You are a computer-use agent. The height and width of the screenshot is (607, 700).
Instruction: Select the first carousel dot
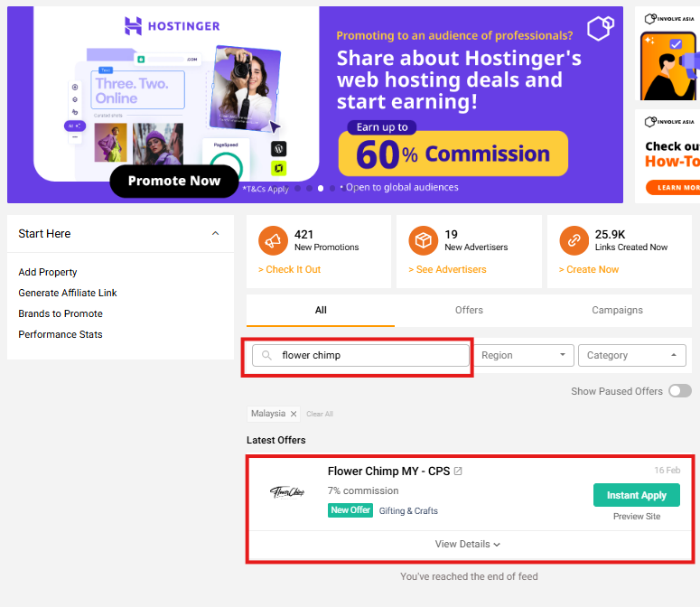tap(298, 189)
